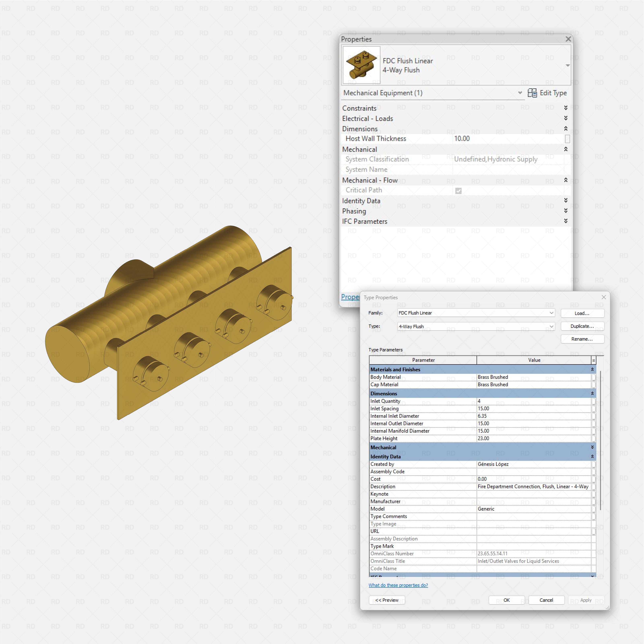
Task: Click the Inlet Quantity value 4
Action: pos(534,401)
